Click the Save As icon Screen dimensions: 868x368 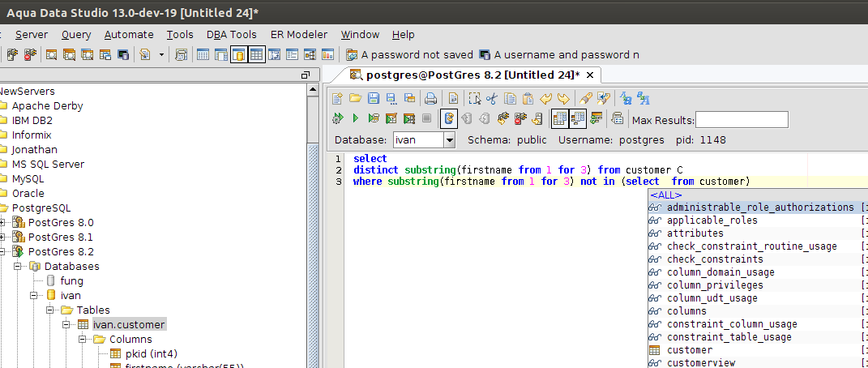391,99
